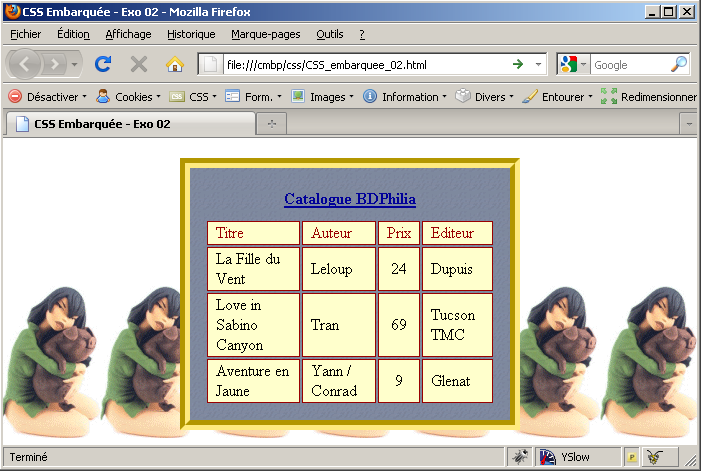Click the red Désactiver icon
The width and height of the screenshot is (701, 471).
tap(15, 97)
